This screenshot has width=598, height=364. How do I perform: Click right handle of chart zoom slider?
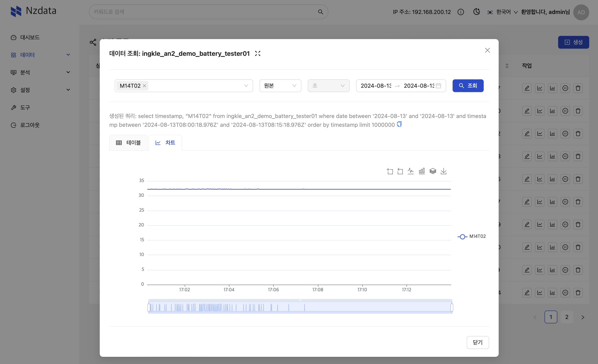(452, 308)
